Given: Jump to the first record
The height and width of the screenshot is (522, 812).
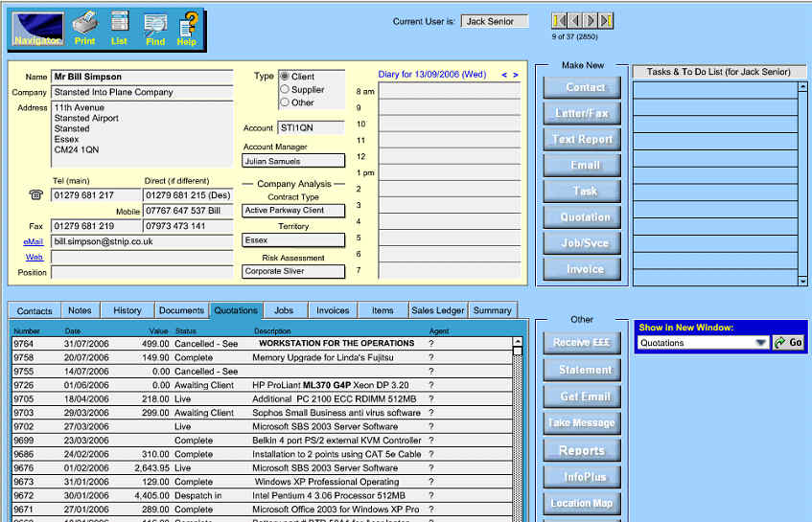Looking at the screenshot, I should click(x=559, y=21).
